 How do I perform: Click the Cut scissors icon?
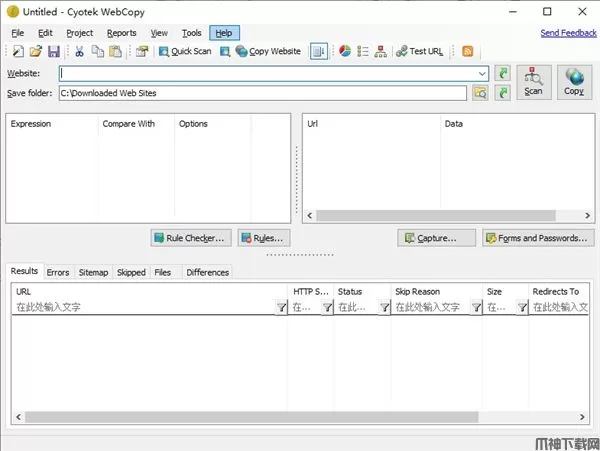pyautogui.click(x=79, y=51)
